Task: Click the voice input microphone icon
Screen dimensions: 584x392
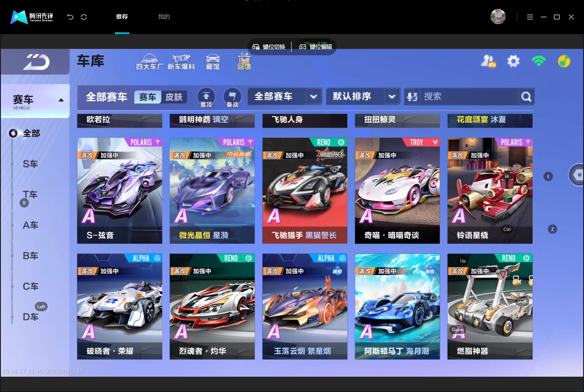Action: pos(412,97)
